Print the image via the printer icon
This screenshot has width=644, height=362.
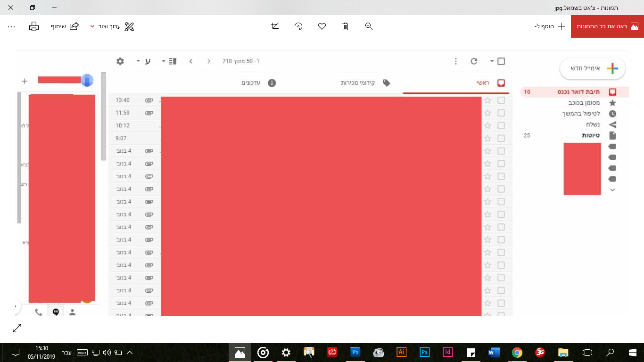tap(33, 26)
